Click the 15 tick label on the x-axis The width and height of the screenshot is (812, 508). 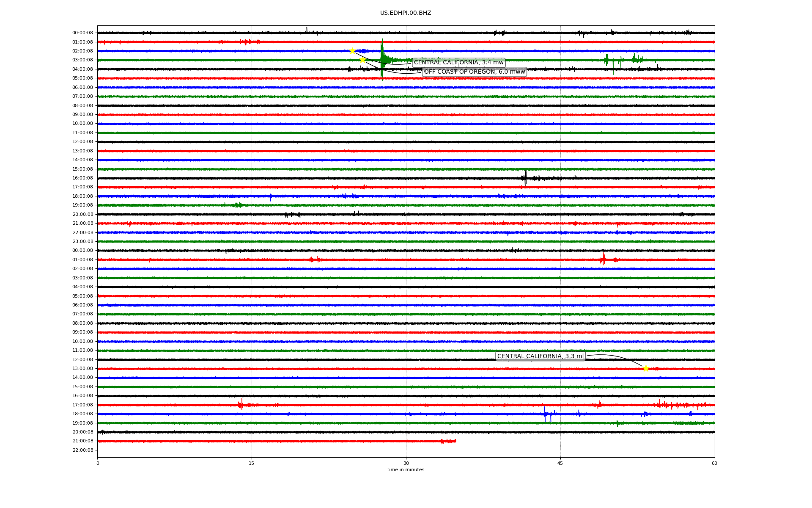point(252,463)
